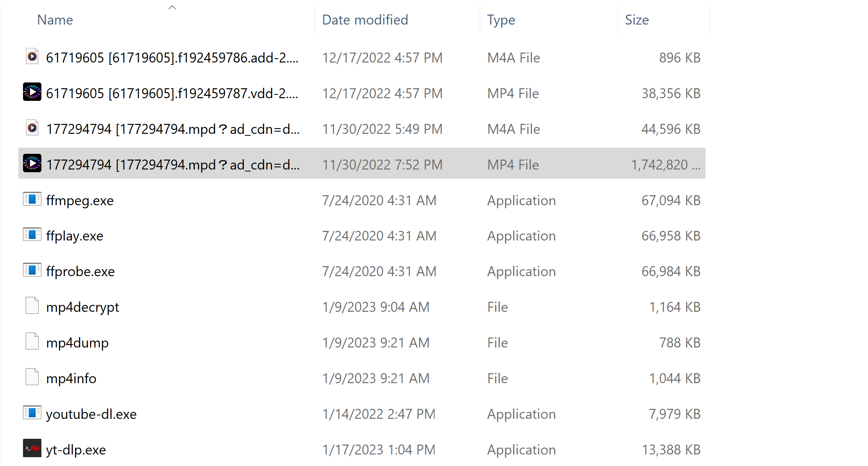Select the mp4decrypt row's 1/9/2023 9:04 AM date
The image size is (868, 466).
[376, 307]
